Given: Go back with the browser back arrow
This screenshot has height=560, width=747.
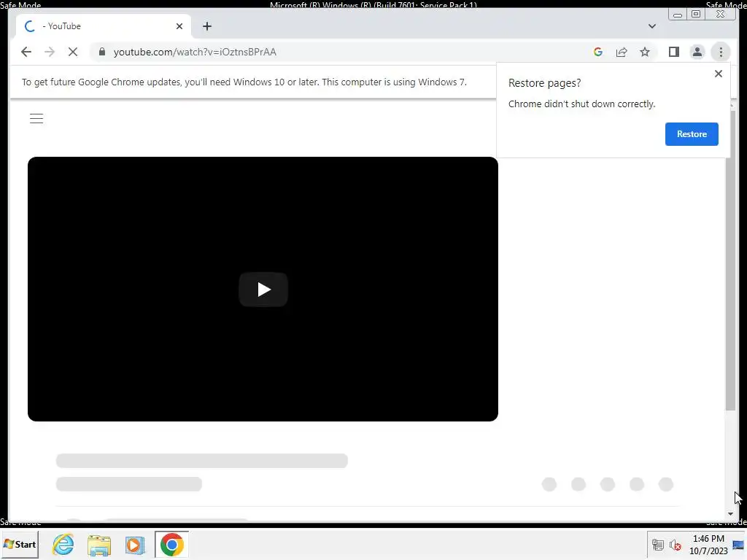Looking at the screenshot, I should click(x=26, y=52).
